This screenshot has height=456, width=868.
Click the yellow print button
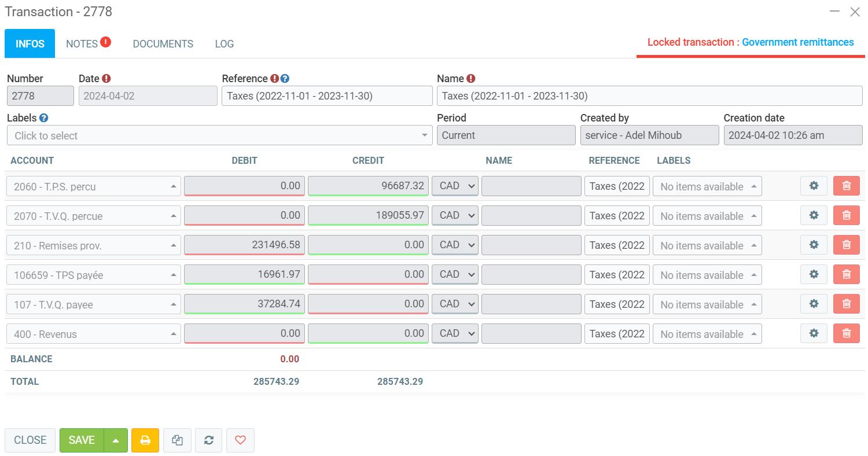coord(145,440)
